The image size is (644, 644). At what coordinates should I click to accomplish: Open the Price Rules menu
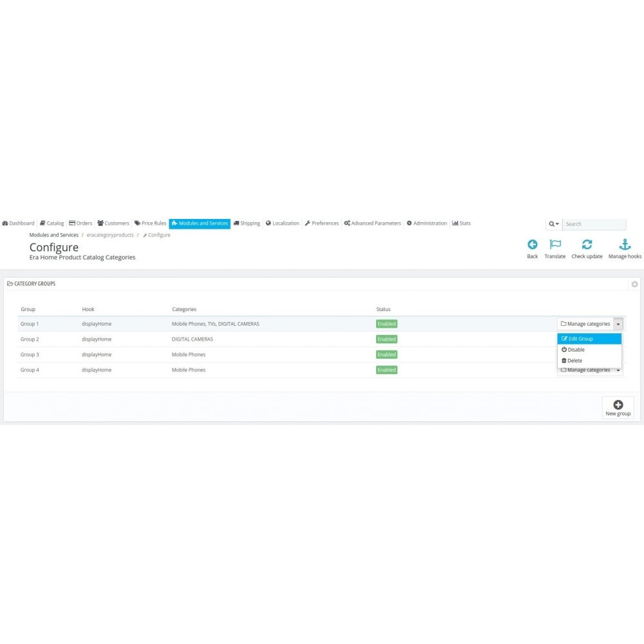pos(150,223)
